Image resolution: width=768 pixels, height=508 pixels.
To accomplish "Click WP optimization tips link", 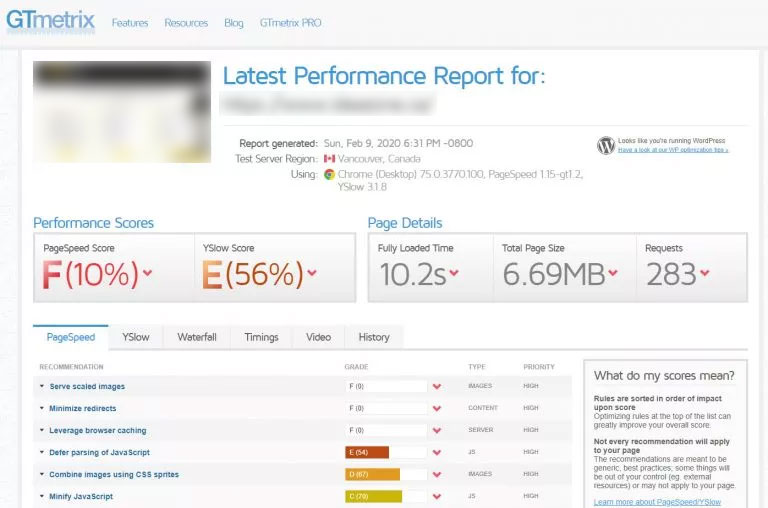I will click(673, 150).
